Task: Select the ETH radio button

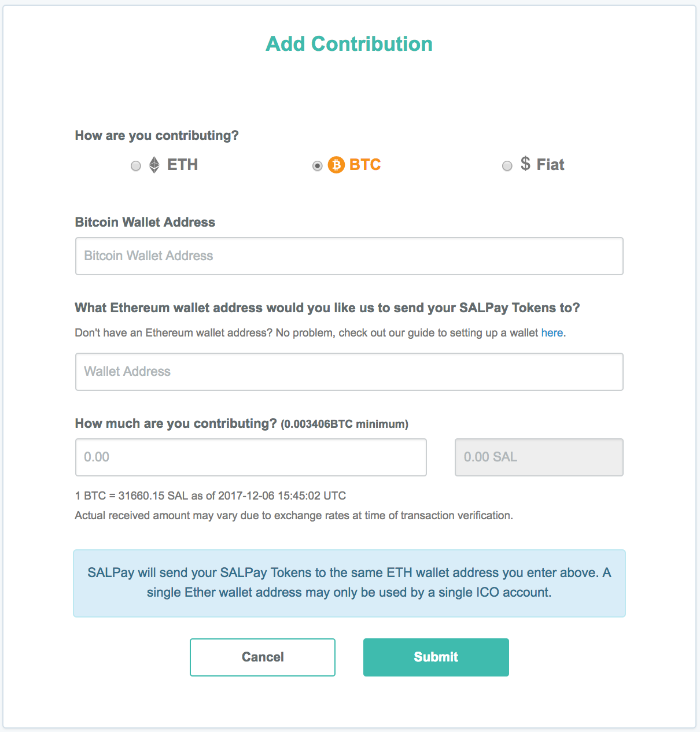Action: click(x=136, y=166)
